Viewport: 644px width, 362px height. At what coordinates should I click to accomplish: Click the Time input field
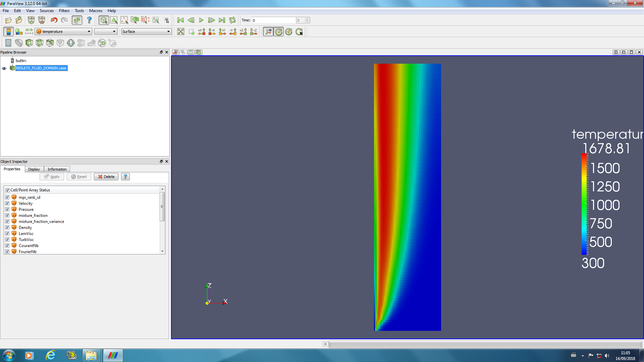[x=273, y=20]
